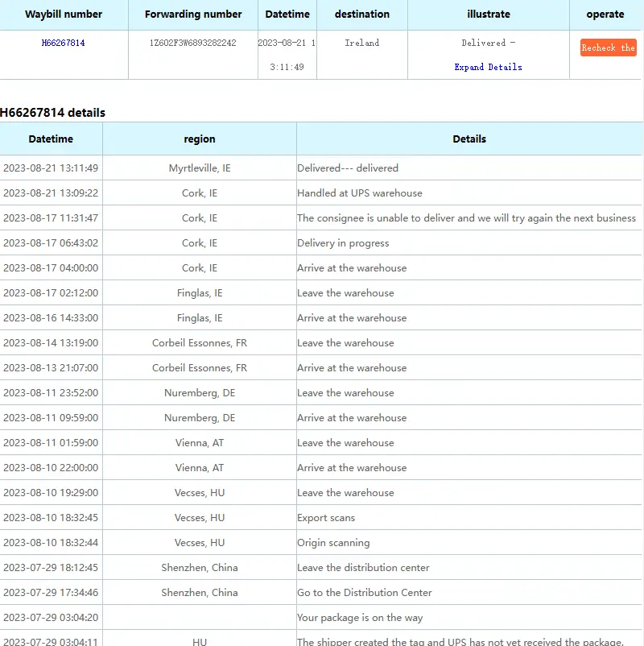Click Vienna, AT in the 22:00:00 row
Viewport: 644px width, 646px height.
pos(200,468)
